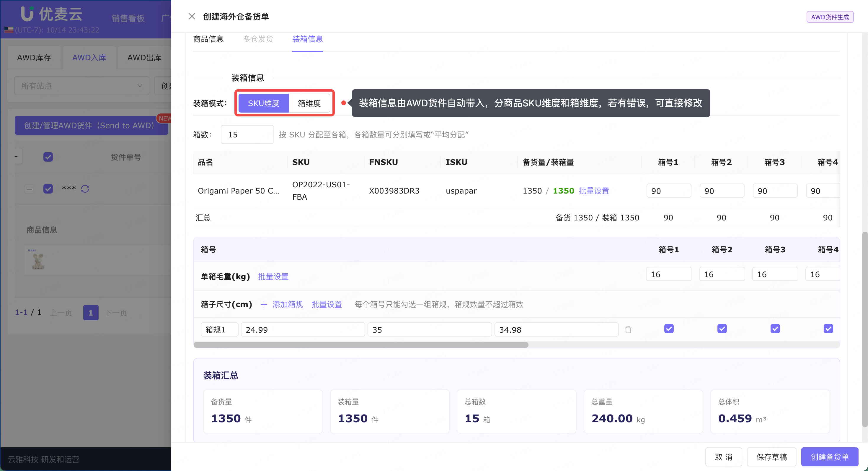Click the dimension field showing 24.99
868x471 pixels.
point(303,329)
